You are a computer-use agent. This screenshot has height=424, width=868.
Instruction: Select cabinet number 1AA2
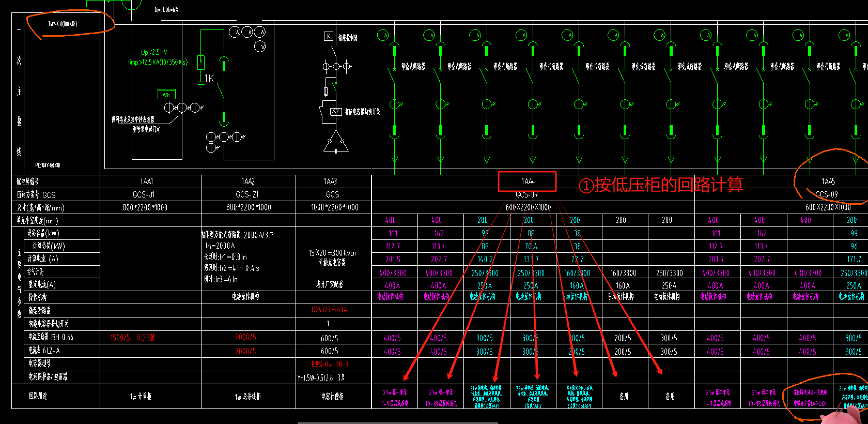coord(248,181)
